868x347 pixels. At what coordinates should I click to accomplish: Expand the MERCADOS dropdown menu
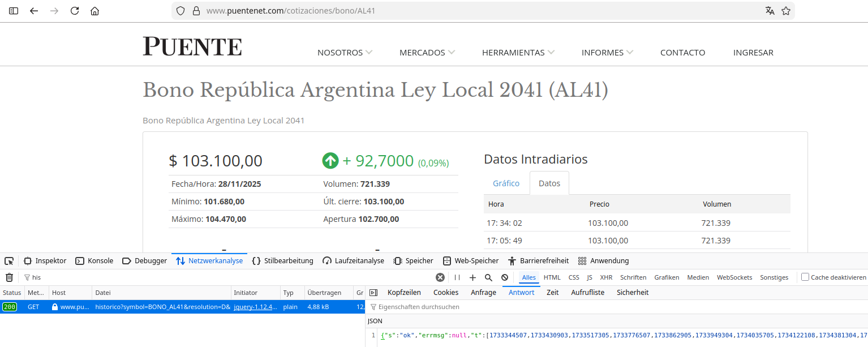pos(427,53)
